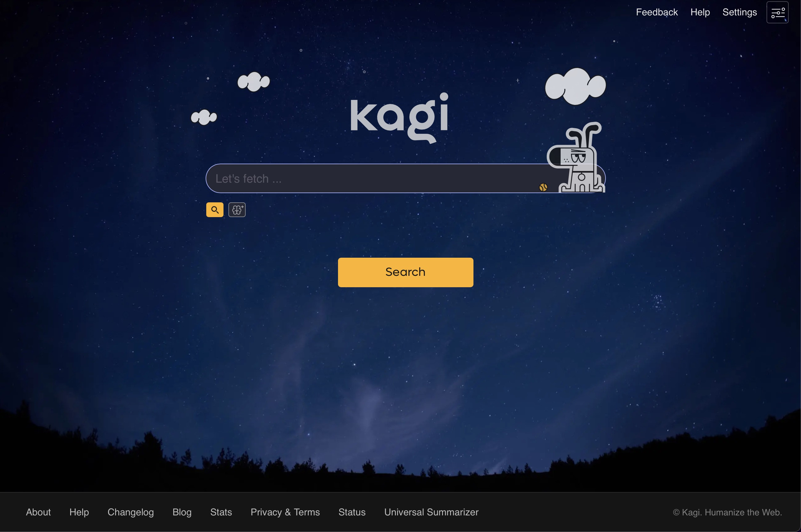Switch to the brain assistant mode icon
The height and width of the screenshot is (532, 801).
coord(237,210)
